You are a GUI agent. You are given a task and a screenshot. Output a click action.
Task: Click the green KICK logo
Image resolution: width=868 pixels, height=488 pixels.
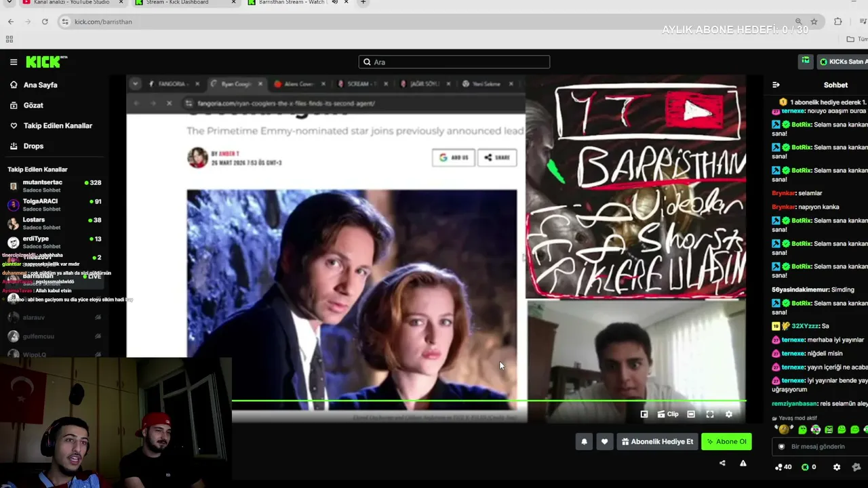coord(47,62)
